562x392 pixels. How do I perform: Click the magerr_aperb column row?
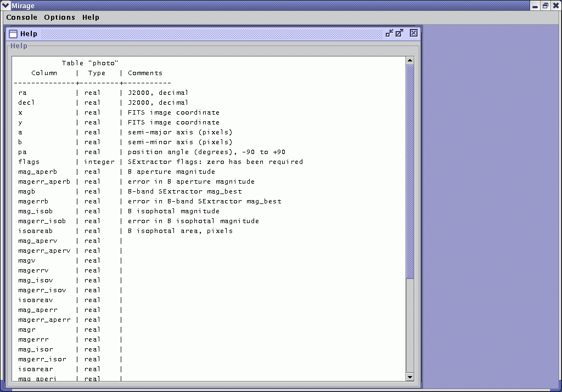pos(44,181)
